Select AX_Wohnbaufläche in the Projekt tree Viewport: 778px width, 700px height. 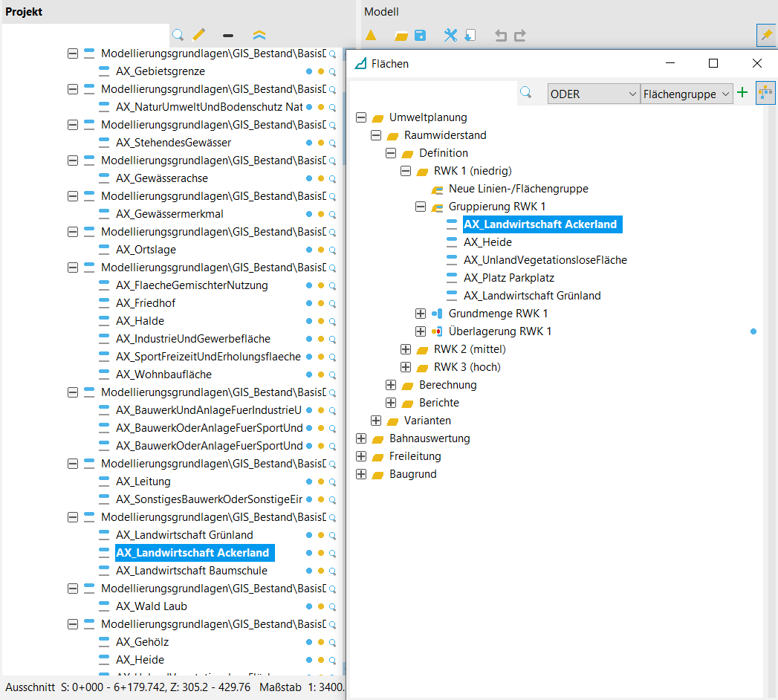click(x=163, y=375)
